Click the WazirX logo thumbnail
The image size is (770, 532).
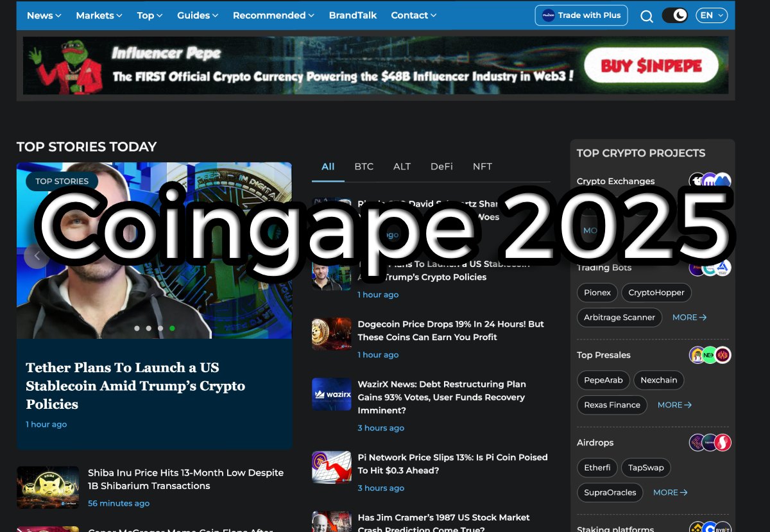pyautogui.click(x=332, y=394)
